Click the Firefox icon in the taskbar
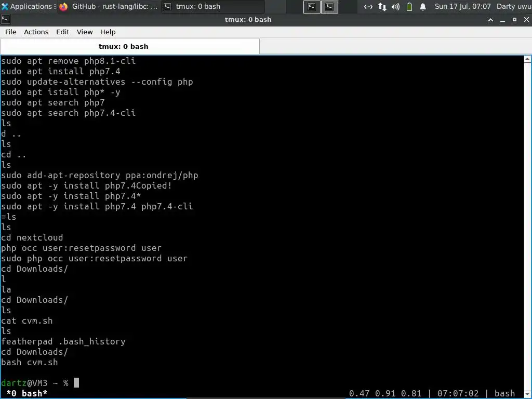Screen dimensions: 532x399 (63, 6)
